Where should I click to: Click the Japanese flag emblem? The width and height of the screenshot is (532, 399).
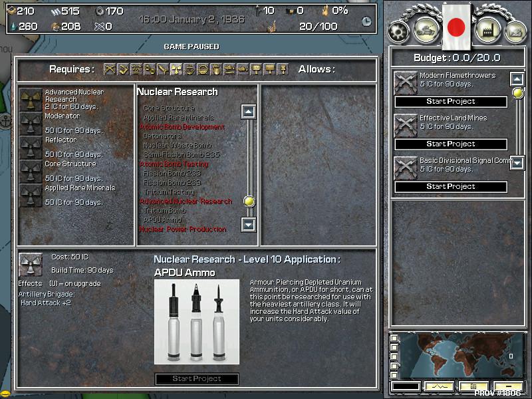456,27
